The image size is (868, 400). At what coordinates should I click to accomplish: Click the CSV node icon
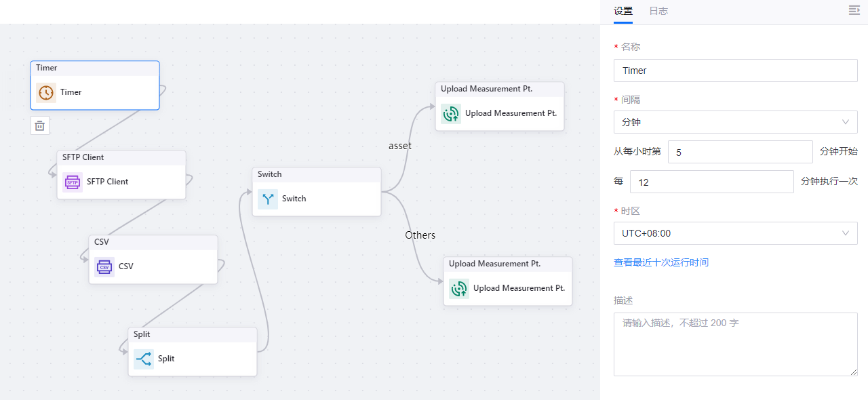click(x=104, y=267)
